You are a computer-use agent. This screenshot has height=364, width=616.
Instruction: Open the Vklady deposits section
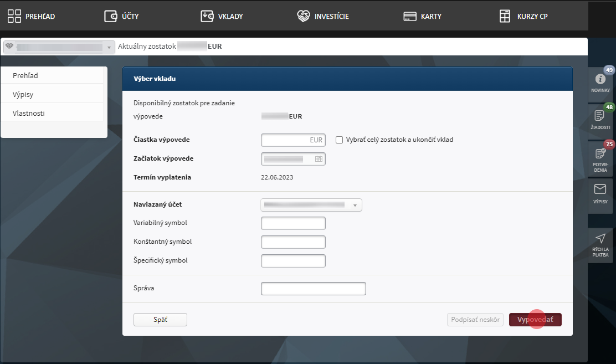click(x=222, y=16)
